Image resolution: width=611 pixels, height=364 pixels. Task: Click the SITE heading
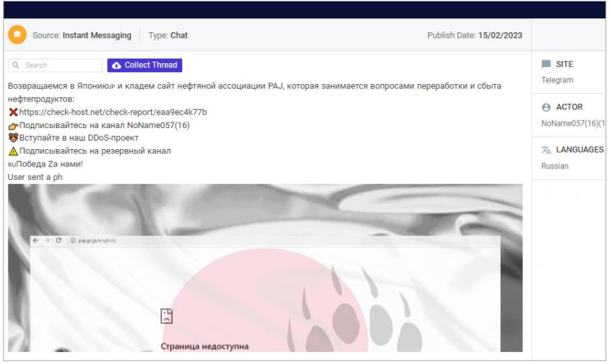click(564, 64)
